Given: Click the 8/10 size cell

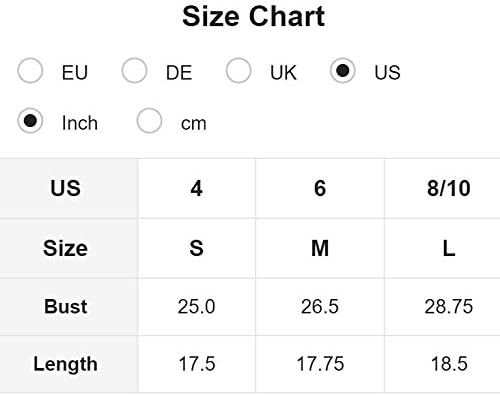Looking at the screenshot, I should [x=443, y=188].
